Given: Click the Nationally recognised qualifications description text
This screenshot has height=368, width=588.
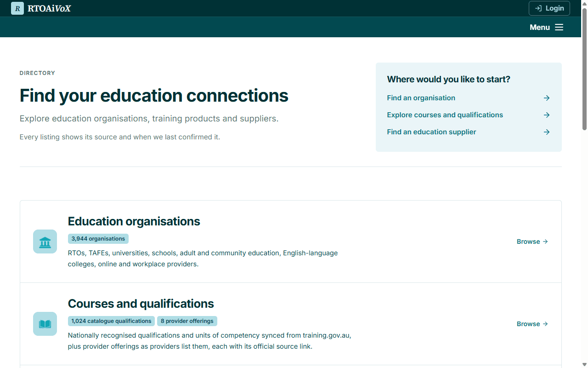Looking at the screenshot, I should click(209, 341).
